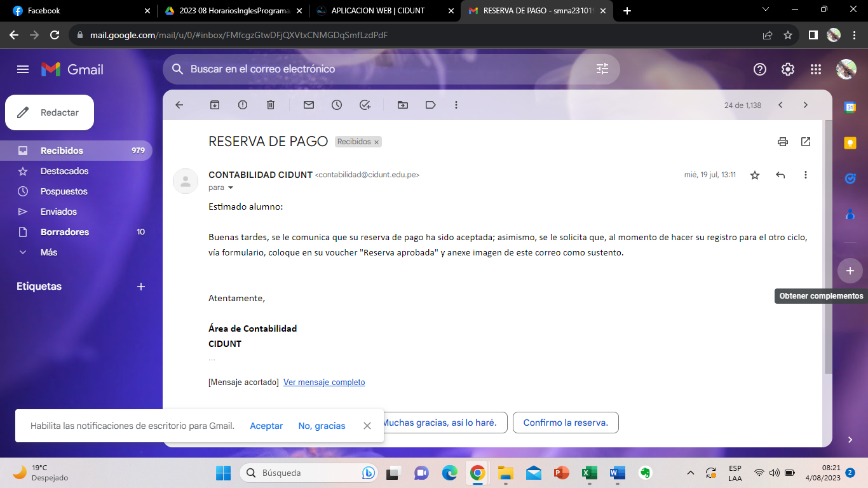Snooze the email with the clock icon
The width and height of the screenshot is (868, 488).
point(337,105)
